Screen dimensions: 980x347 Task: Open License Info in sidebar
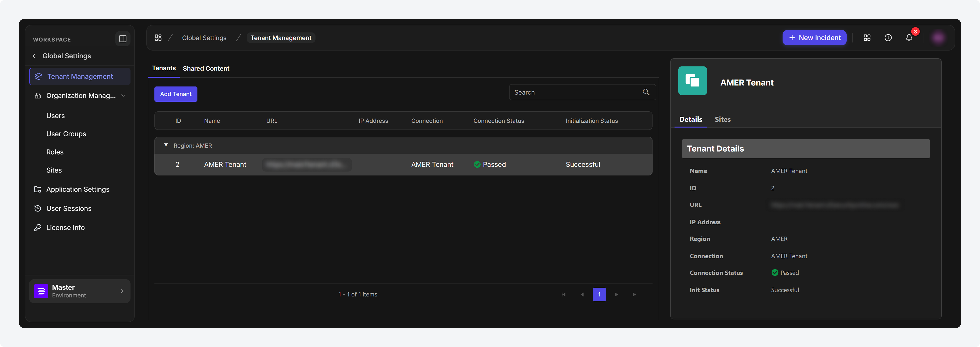coord(65,227)
